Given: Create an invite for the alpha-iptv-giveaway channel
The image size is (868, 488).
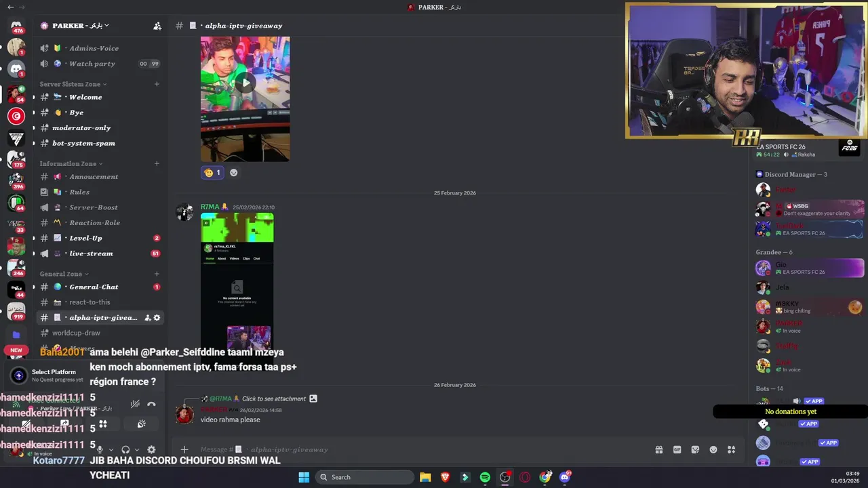Looking at the screenshot, I should [x=147, y=317].
